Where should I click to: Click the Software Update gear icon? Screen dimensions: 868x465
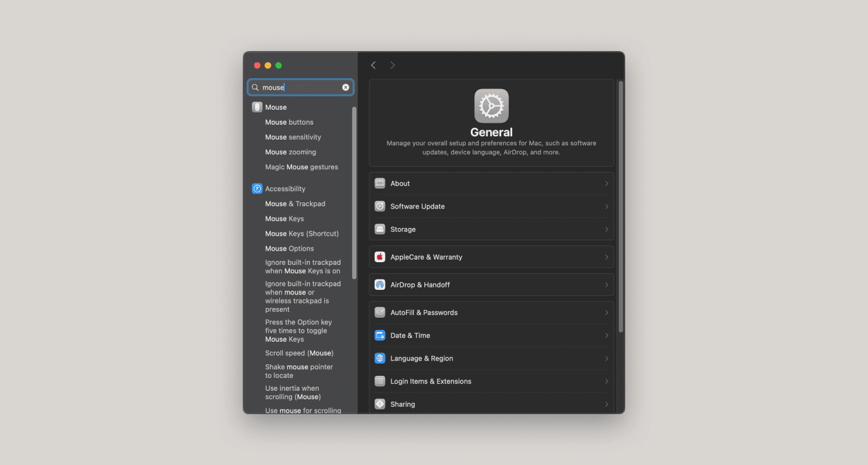[x=380, y=207]
